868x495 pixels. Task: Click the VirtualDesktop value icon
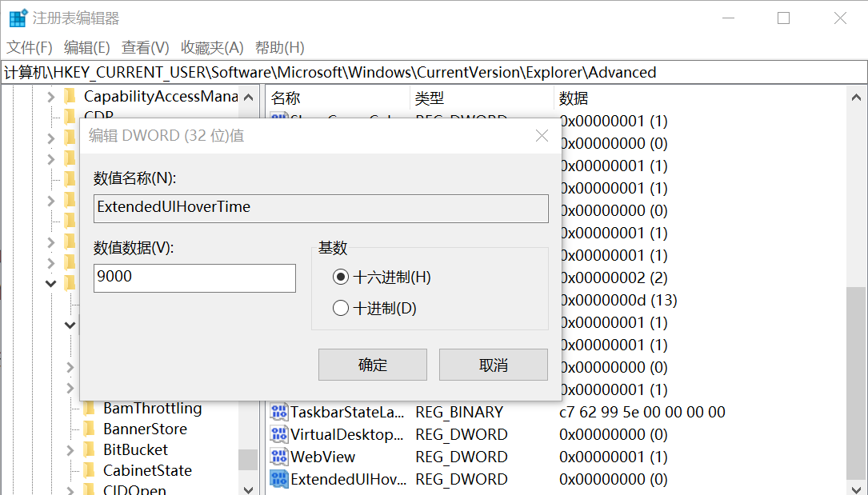[278, 434]
